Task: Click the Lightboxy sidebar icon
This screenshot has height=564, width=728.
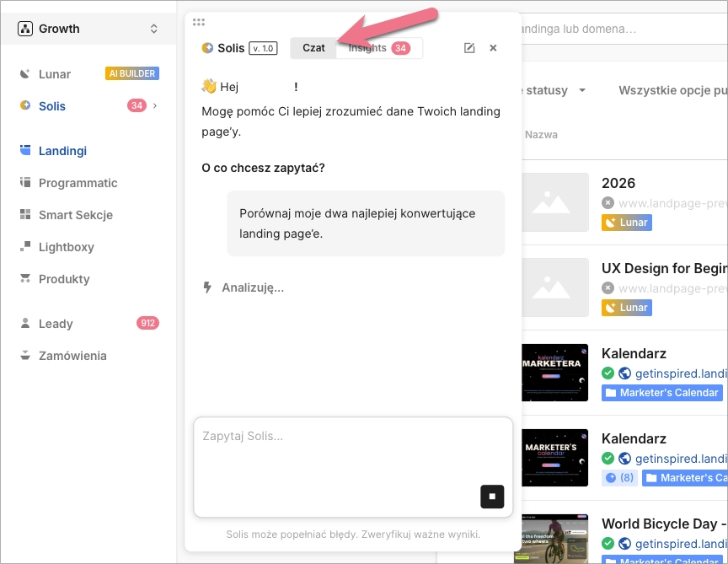Action: coord(25,246)
